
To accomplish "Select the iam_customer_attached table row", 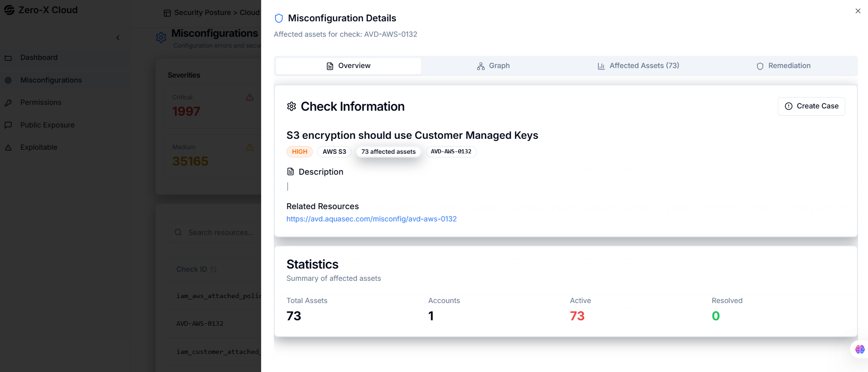I will click(214, 352).
